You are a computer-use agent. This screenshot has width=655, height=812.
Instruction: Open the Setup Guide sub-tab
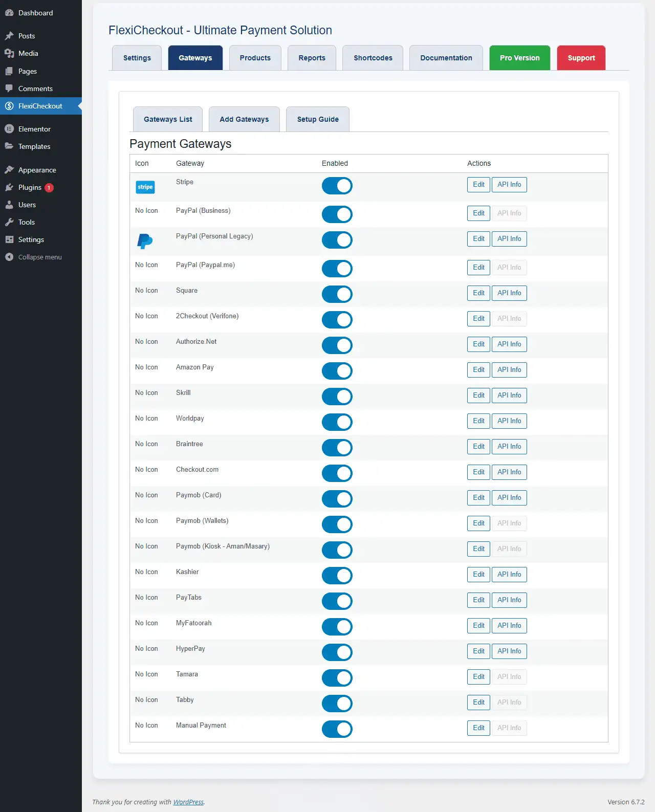(x=318, y=119)
